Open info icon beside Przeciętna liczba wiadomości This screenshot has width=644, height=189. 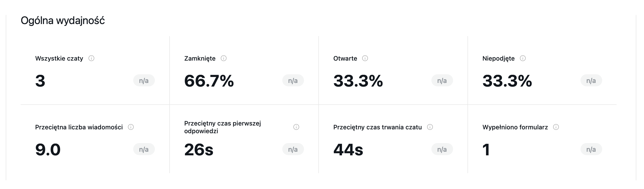131,127
